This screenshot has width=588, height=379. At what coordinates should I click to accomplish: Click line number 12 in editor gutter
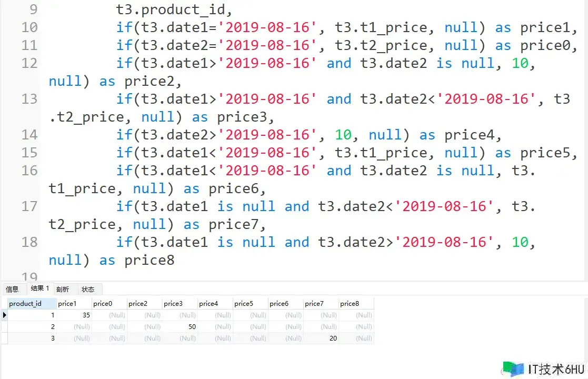coord(29,63)
